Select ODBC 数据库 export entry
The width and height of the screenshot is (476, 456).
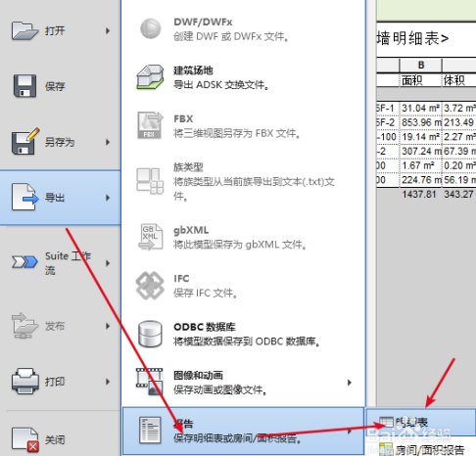pyautogui.click(x=244, y=335)
